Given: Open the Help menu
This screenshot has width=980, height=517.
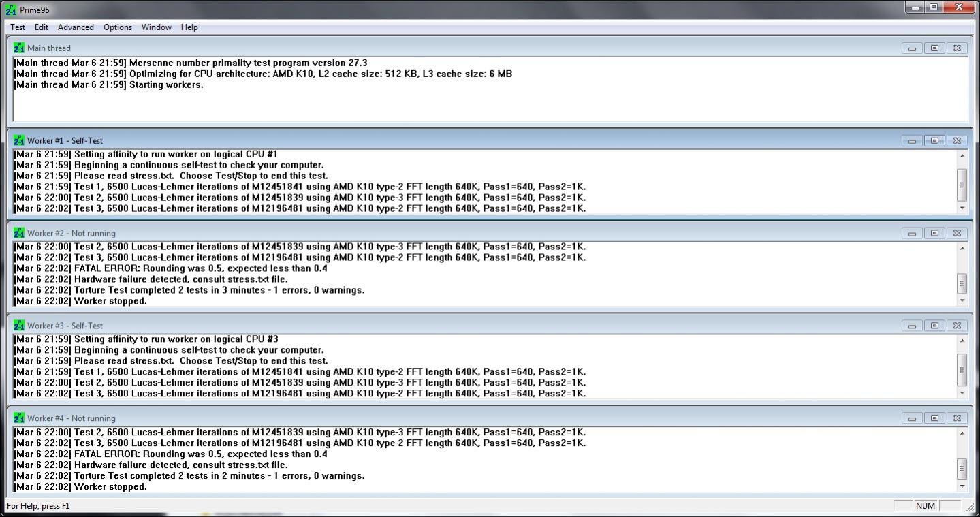Looking at the screenshot, I should [189, 27].
